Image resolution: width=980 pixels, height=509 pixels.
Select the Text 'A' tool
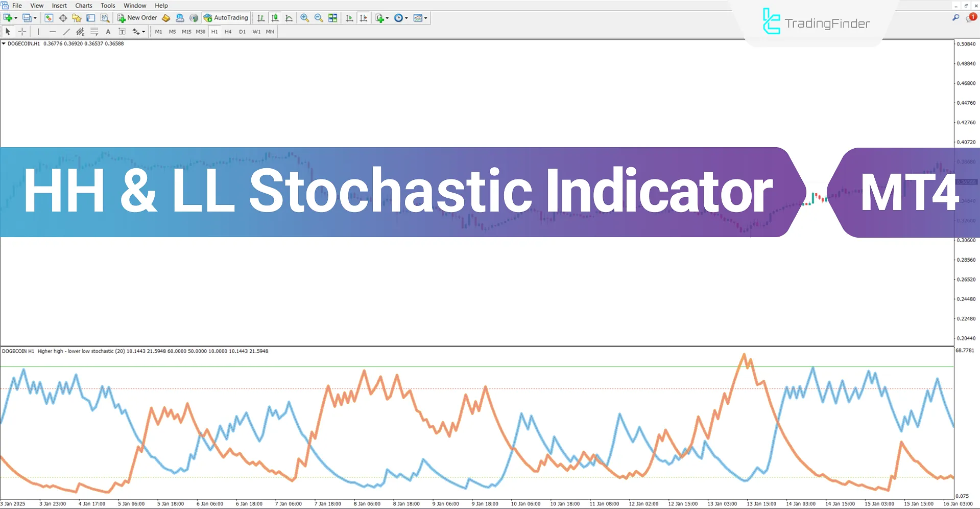coord(108,32)
